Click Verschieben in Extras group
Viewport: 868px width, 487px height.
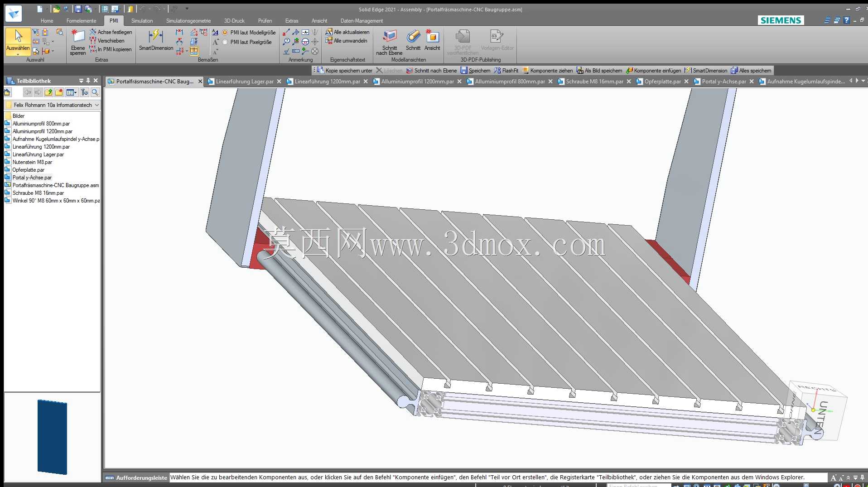point(107,41)
